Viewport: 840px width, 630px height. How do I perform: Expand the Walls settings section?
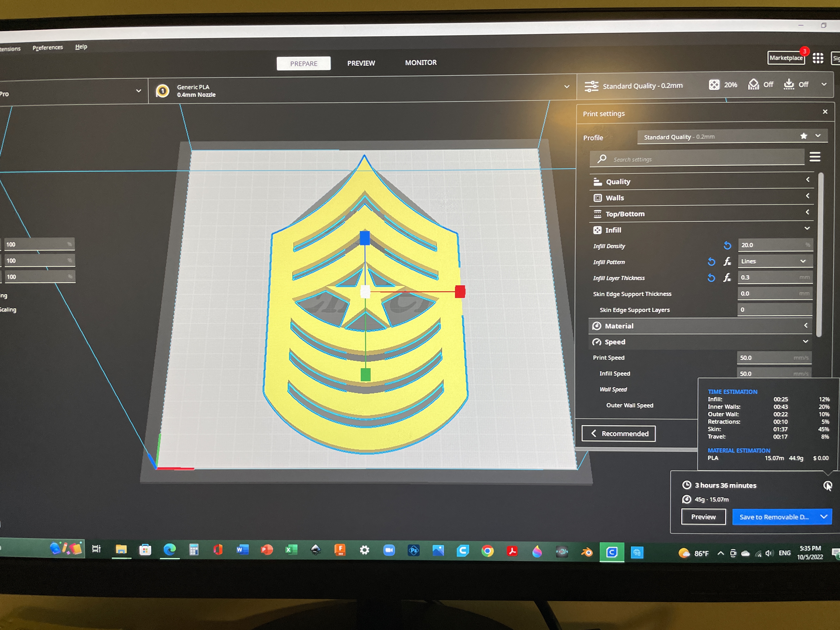[701, 197]
